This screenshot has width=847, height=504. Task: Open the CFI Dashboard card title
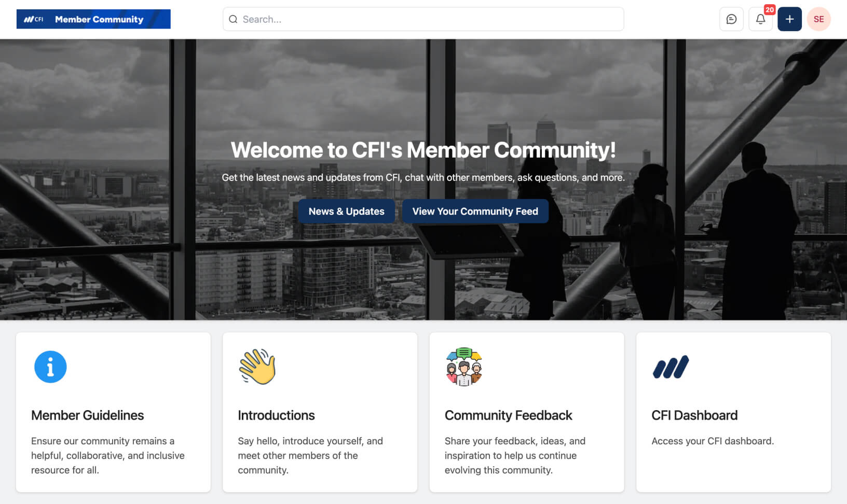point(694,415)
